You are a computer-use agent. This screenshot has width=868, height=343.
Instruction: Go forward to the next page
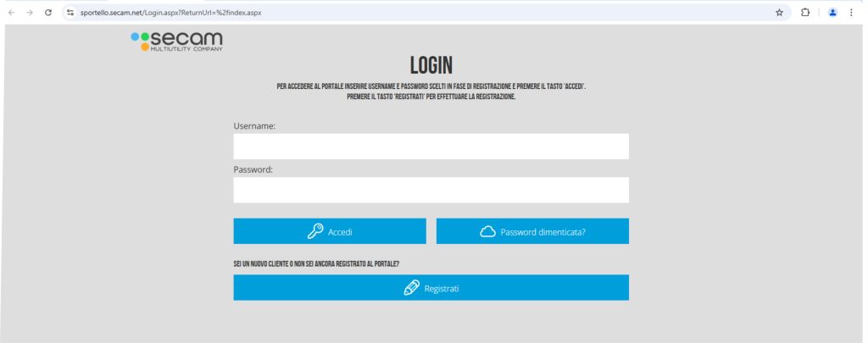[x=30, y=13]
